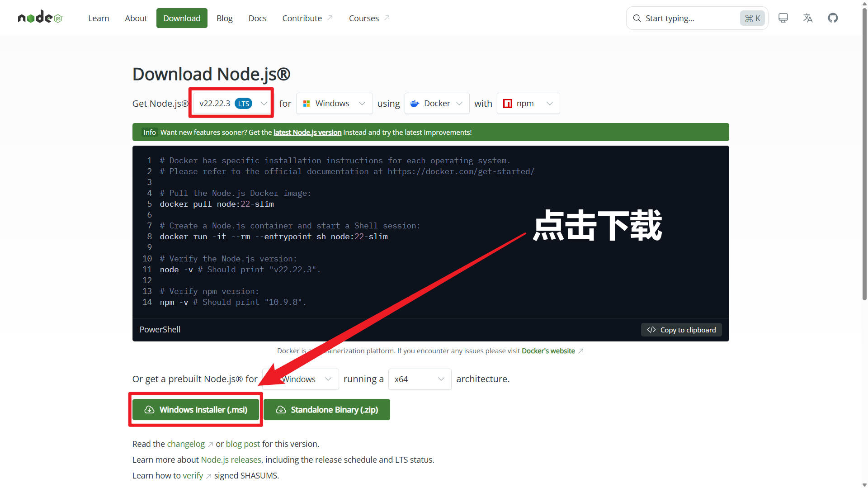Click the Download Node.js® heading
Image resolution: width=868 pixels, height=488 pixels.
[211, 74]
